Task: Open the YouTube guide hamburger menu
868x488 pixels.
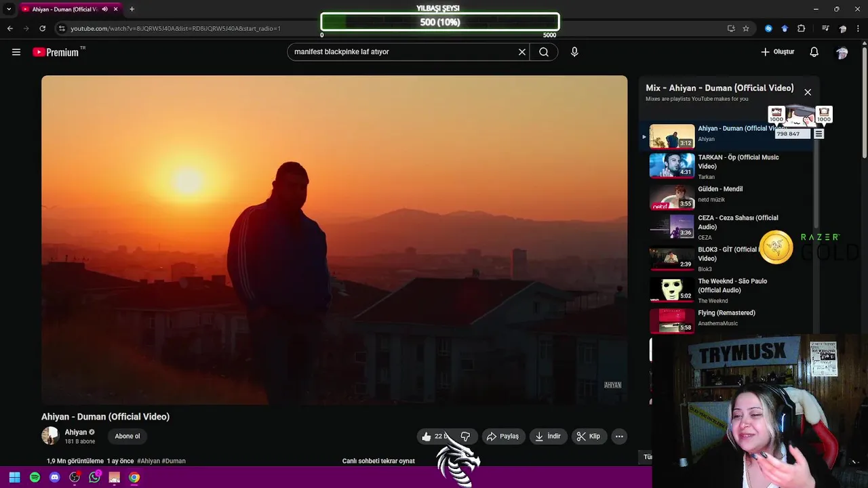Action: [x=16, y=52]
